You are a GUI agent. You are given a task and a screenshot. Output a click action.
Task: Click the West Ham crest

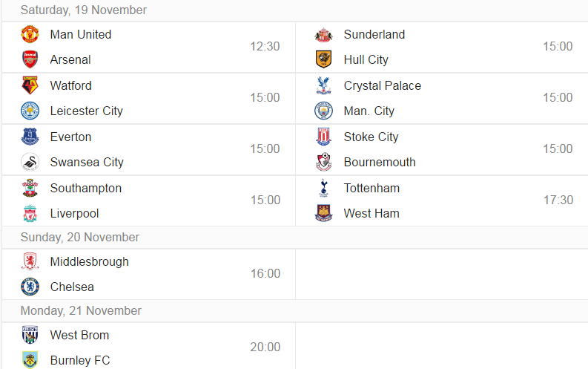point(323,213)
